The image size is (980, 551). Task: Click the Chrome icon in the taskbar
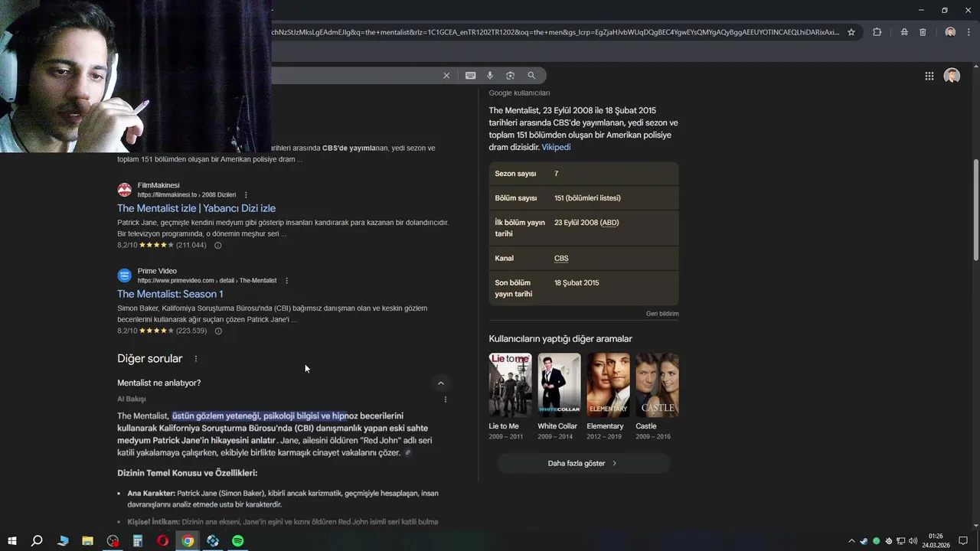click(188, 541)
